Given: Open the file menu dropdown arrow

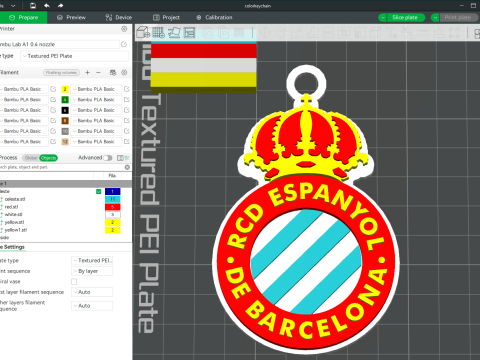Looking at the screenshot, I should (13, 6).
